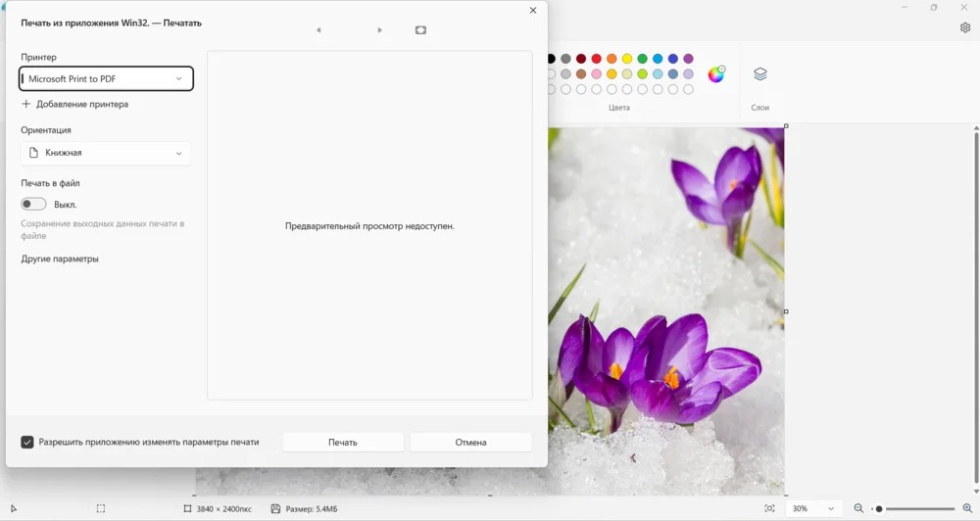
Task: Expand the Книжная orientation dropdown
Action: point(106,153)
